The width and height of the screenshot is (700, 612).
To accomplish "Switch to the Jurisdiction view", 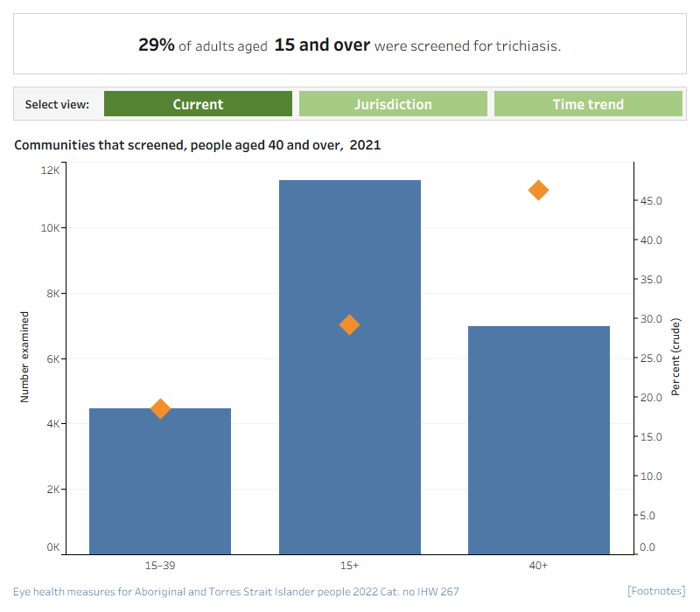I will [x=393, y=104].
